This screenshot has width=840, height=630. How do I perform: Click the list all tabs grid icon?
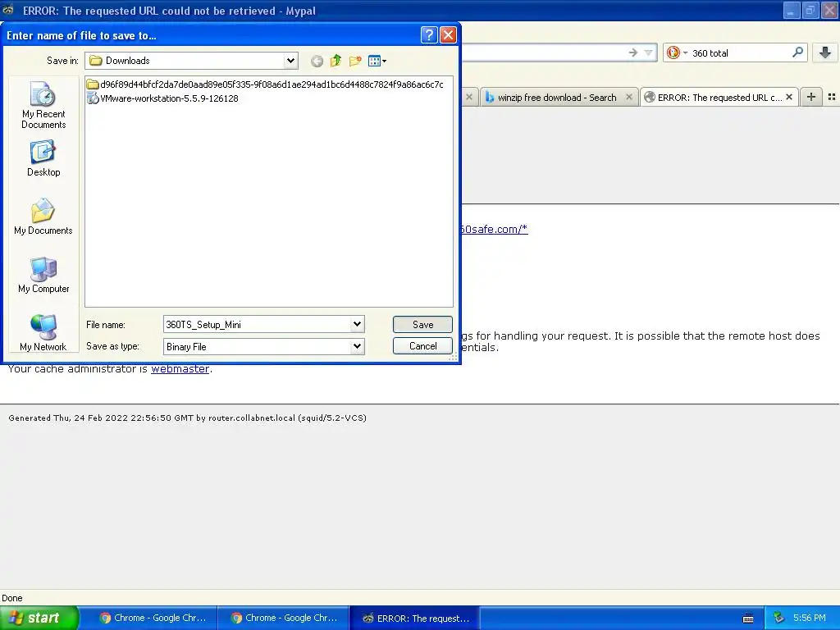tap(832, 97)
